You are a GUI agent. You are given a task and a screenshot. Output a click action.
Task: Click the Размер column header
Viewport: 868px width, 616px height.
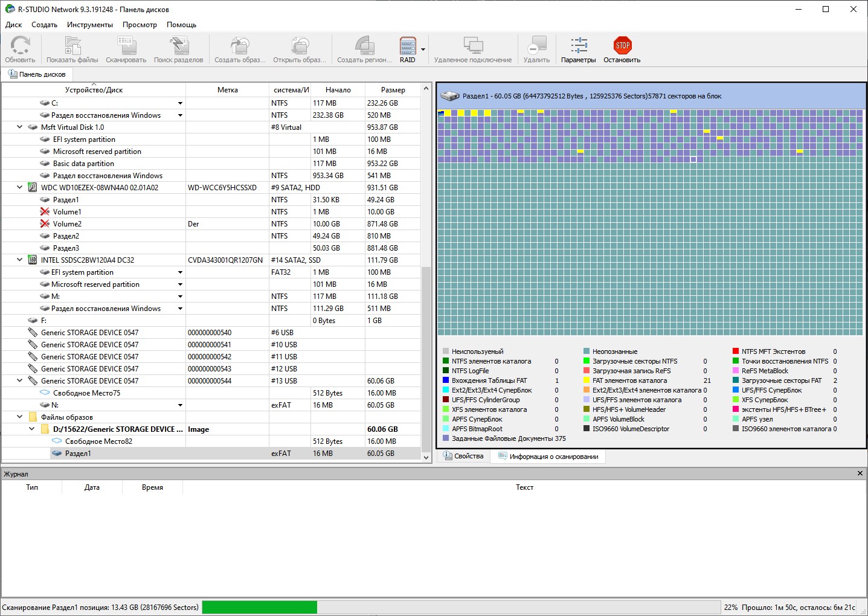tap(393, 90)
